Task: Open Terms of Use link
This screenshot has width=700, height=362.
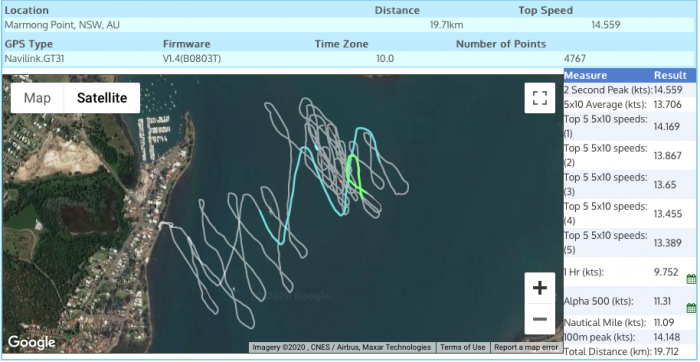Action: (462, 347)
